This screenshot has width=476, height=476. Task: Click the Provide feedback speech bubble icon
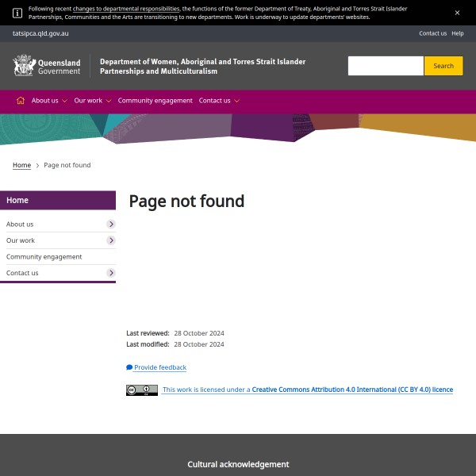point(129,367)
